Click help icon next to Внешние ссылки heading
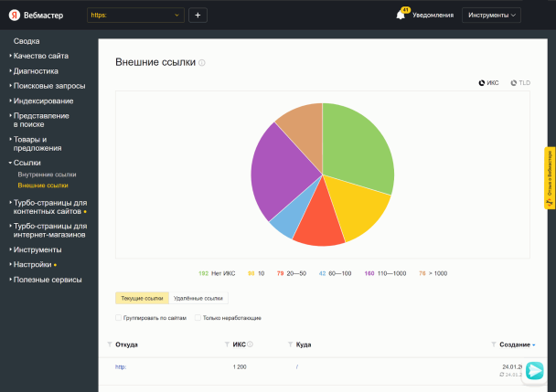This screenshot has width=556, height=392. (202, 63)
